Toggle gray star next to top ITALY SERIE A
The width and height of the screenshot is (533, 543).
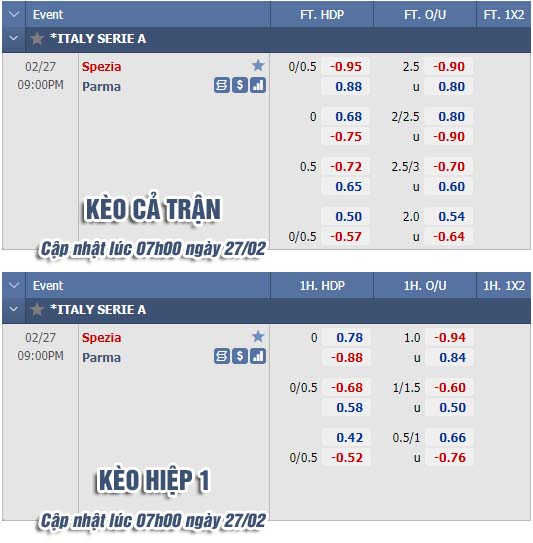coord(37,38)
